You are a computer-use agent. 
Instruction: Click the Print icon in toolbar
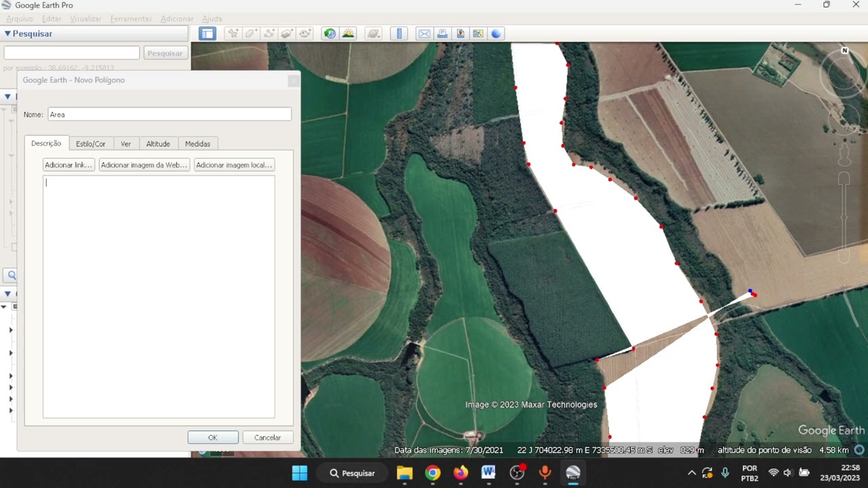tap(442, 33)
